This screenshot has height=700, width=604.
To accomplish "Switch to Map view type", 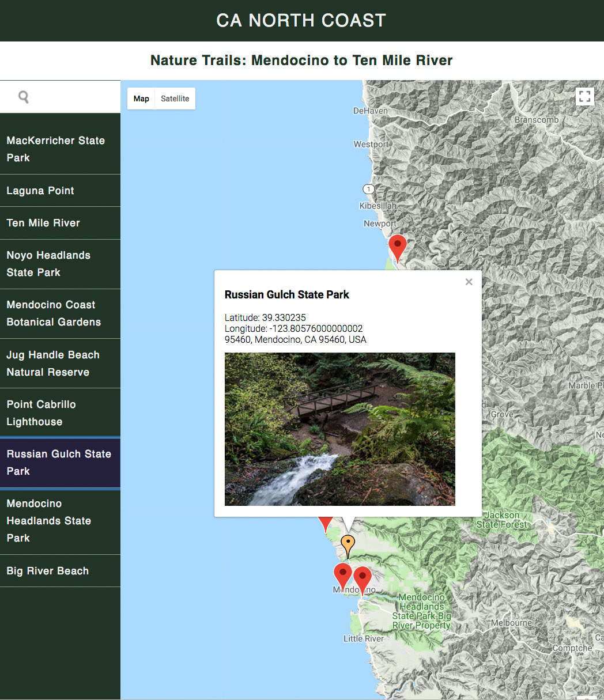I will [x=141, y=99].
